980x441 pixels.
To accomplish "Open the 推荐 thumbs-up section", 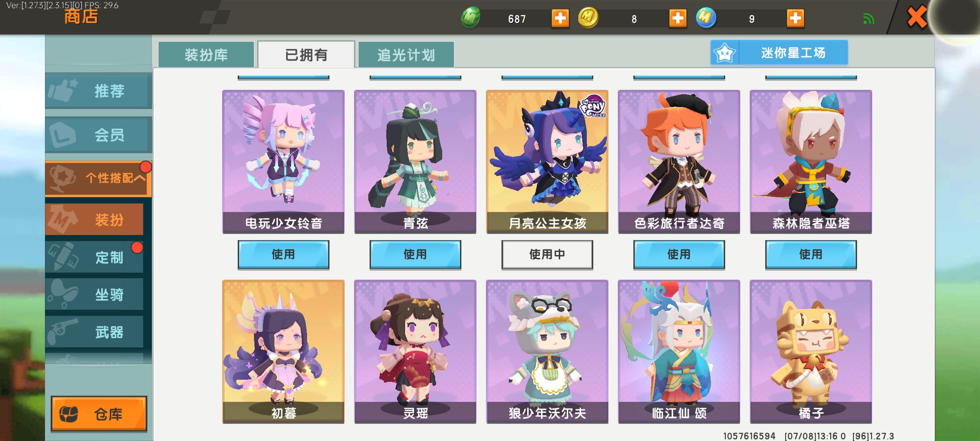I will pyautogui.click(x=98, y=91).
